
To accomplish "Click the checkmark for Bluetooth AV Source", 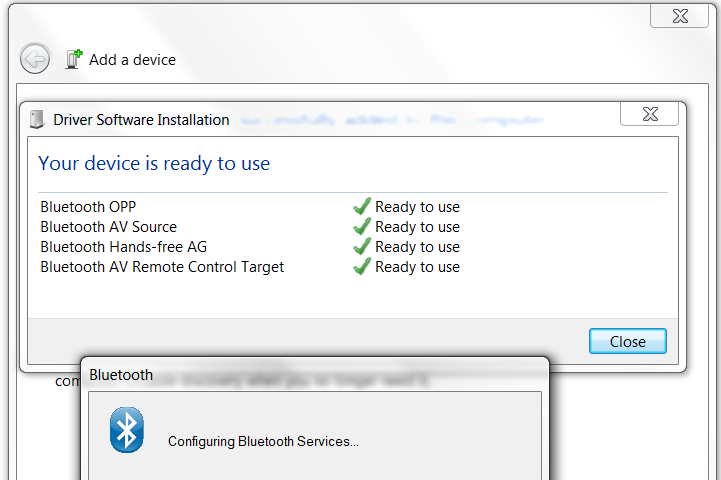I will pyautogui.click(x=362, y=227).
